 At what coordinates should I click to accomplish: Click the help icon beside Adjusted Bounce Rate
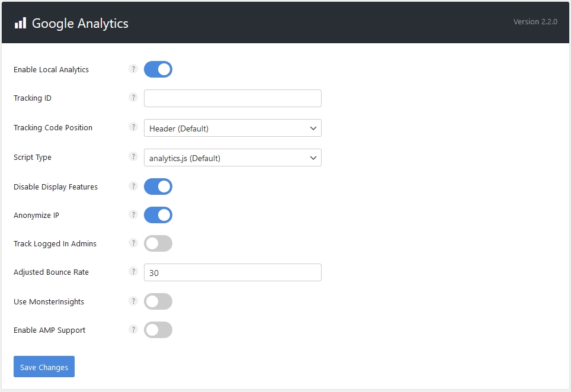tap(133, 272)
